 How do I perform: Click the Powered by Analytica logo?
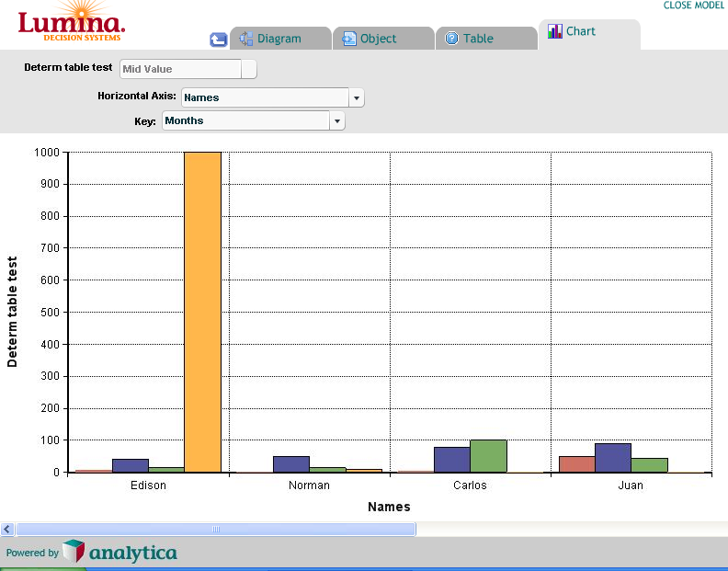tap(92, 553)
